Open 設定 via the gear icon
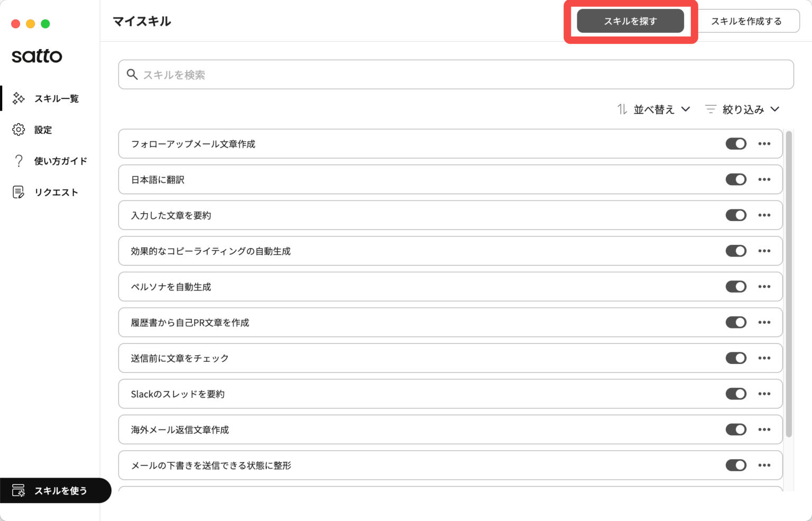 (x=19, y=130)
